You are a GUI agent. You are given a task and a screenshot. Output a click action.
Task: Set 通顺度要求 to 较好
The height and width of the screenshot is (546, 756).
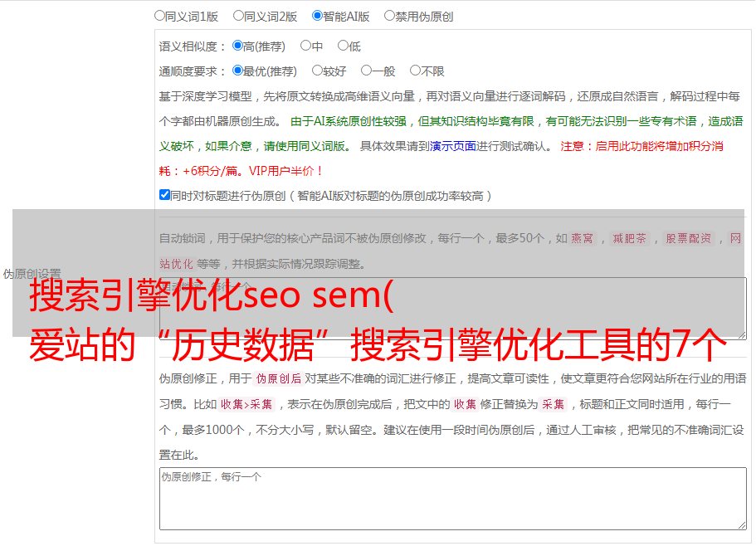[317, 71]
